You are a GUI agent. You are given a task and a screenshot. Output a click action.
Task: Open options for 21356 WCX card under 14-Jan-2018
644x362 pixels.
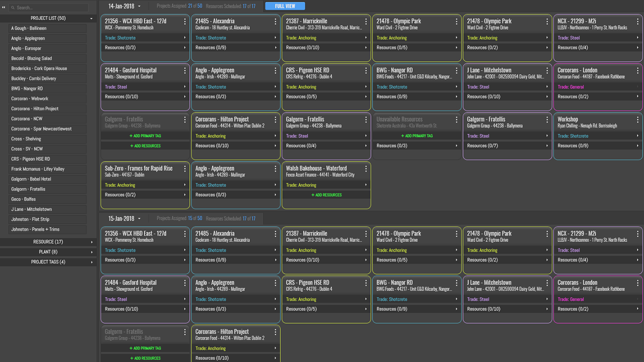(x=185, y=22)
